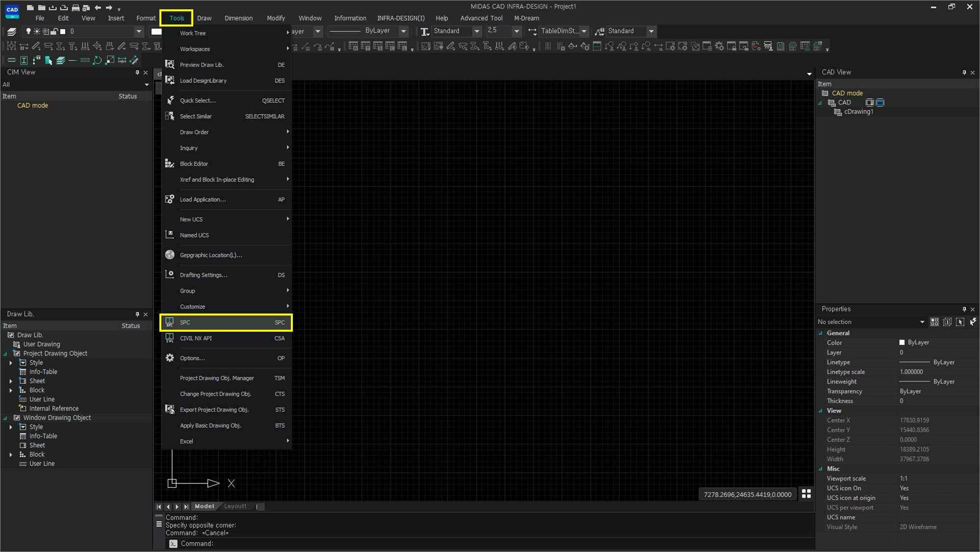Click the last-tab navigation arrow button
980x552 pixels.
pos(186,506)
